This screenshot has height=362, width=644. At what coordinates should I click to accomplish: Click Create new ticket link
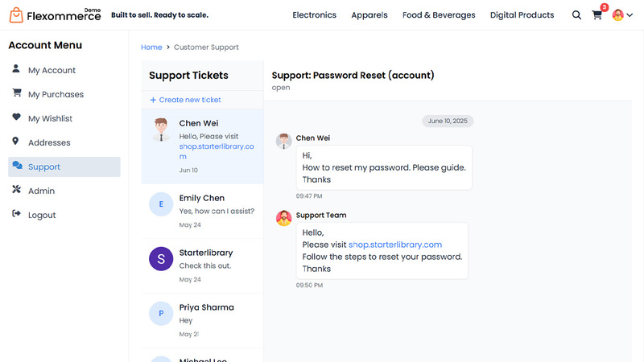coord(185,100)
